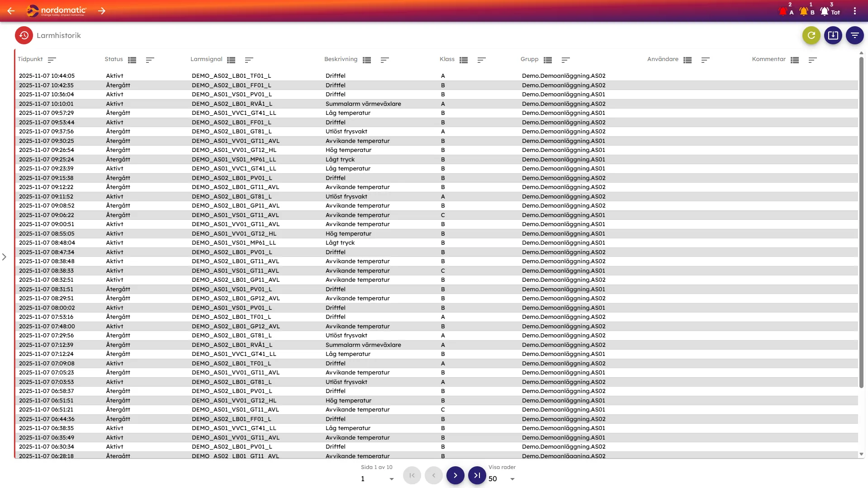This screenshot has width=868, height=488.
Task: Sort by the Tidpunkt column
Action: coord(52,60)
